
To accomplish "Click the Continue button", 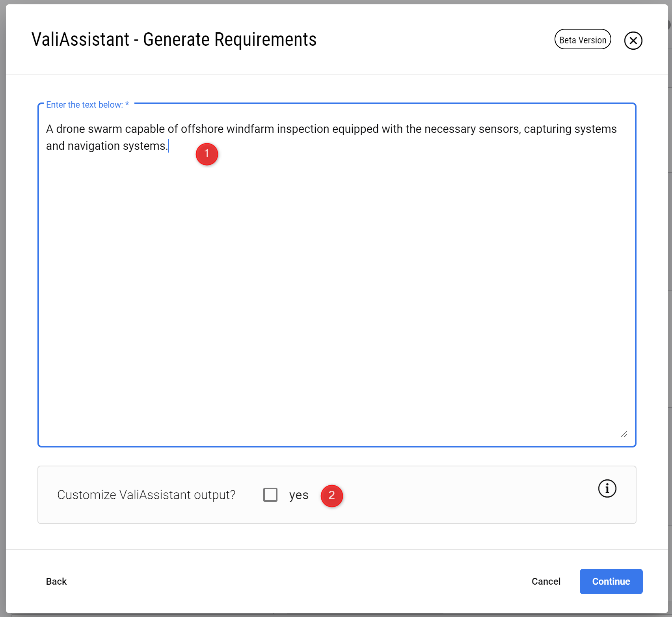I will coord(611,581).
